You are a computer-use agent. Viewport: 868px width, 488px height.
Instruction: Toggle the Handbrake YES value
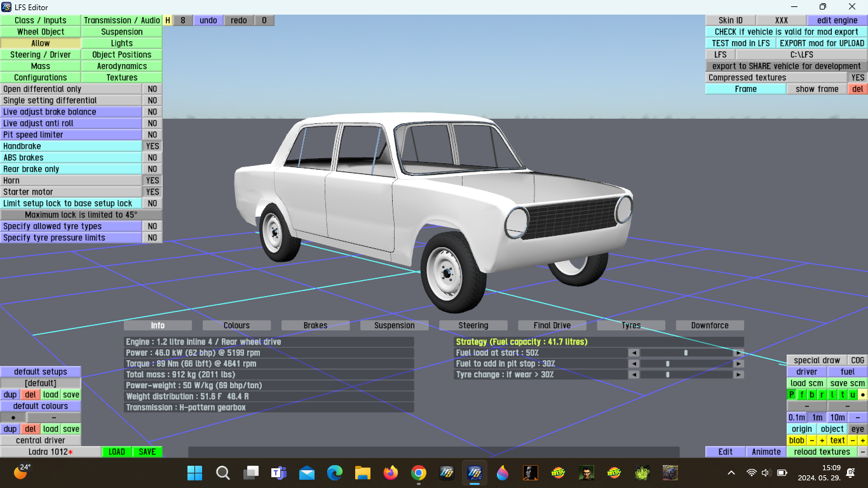point(153,146)
